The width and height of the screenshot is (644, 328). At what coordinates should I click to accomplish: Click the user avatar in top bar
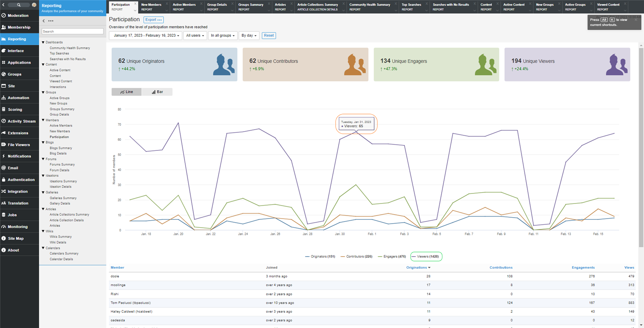click(x=34, y=5)
